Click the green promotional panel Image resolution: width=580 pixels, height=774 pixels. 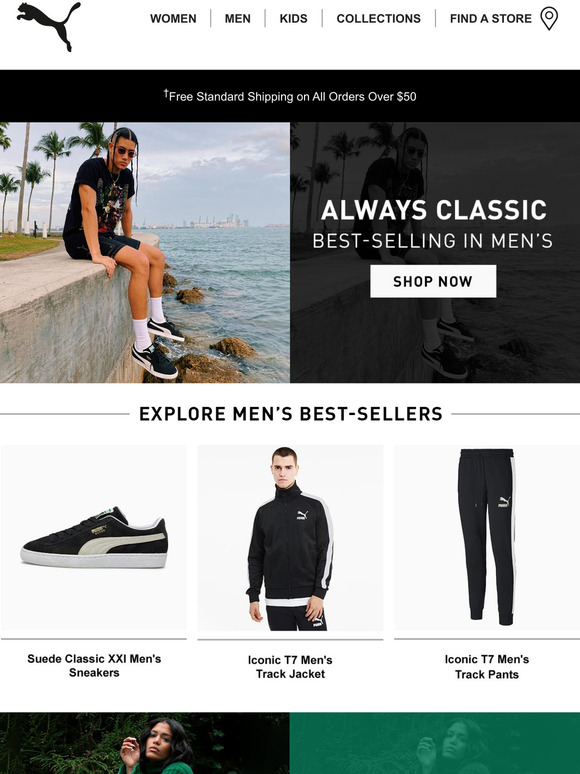[x=435, y=743]
